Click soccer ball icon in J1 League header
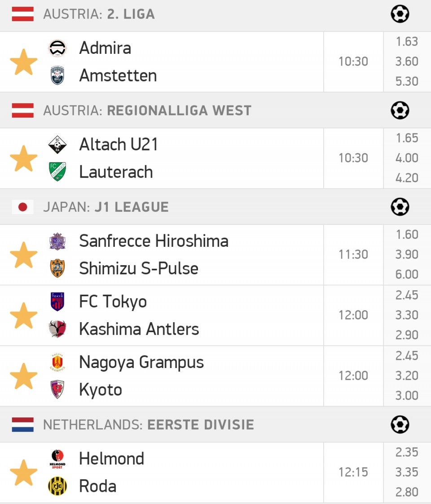The width and height of the screenshot is (431, 504). coord(400,207)
